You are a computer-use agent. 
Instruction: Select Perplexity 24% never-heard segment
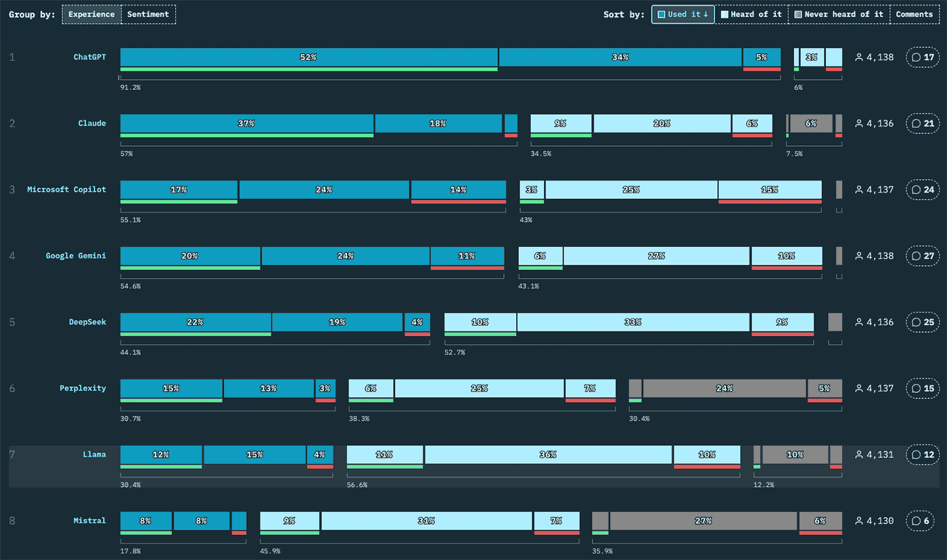[724, 389]
